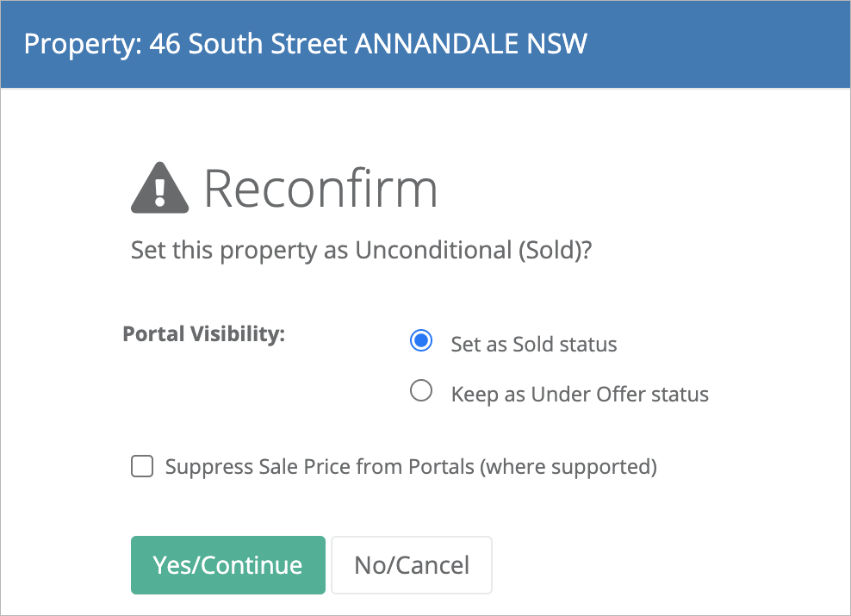Click the 'Suppress Sale Price from Portals' label text
851x616 pixels.
pos(320,467)
